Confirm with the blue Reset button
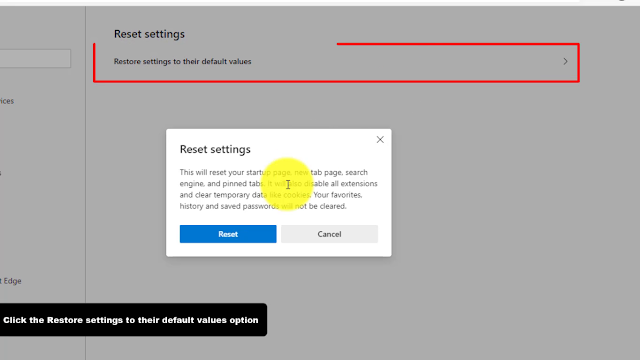640x360 pixels. pos(228,234)
